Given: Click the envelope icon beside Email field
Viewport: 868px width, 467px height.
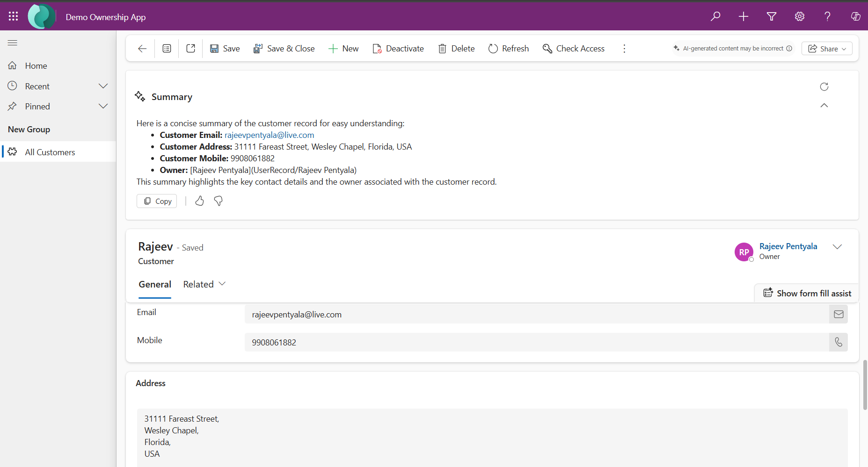Looking at the screenshot, I should coord(838,314).
